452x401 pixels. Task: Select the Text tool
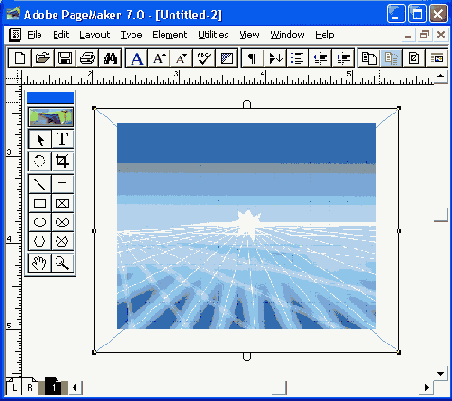(63, 139)
